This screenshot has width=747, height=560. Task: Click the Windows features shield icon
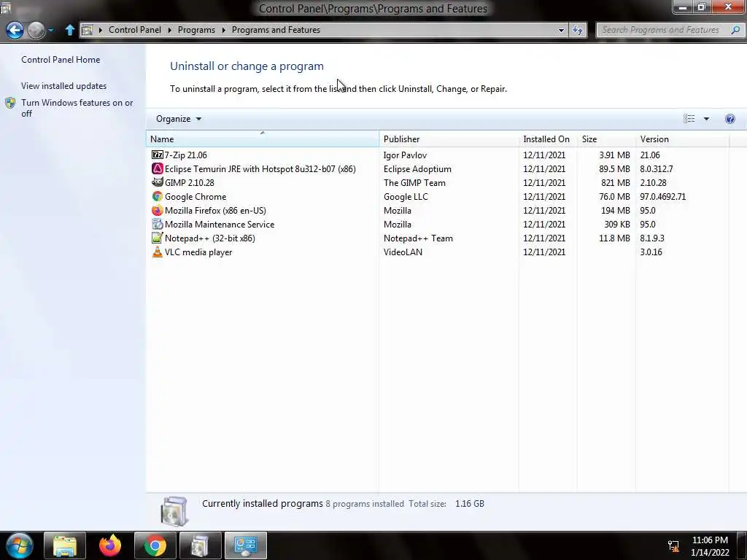[10, 103]
